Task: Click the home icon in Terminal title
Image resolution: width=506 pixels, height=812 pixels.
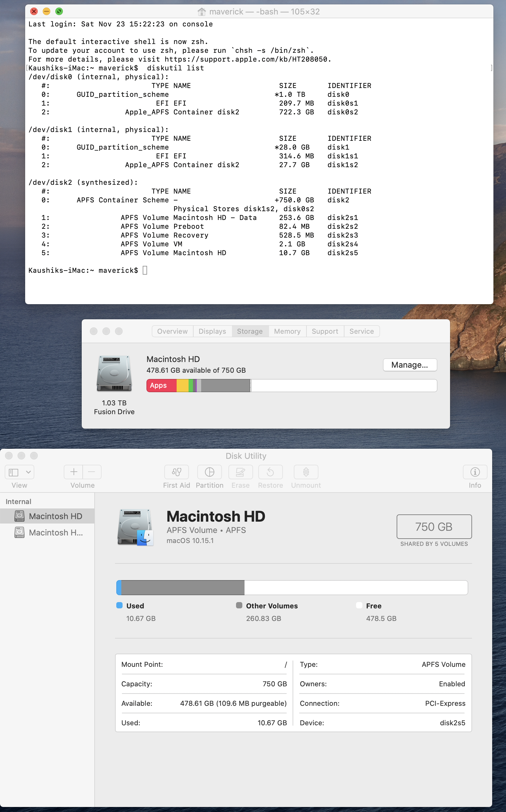Action: pos(201,12)
